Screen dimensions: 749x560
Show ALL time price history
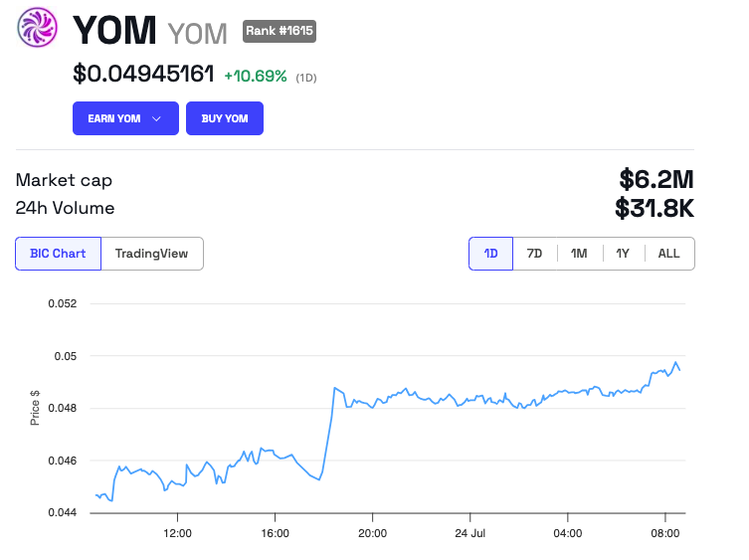[x=668, y=254]
